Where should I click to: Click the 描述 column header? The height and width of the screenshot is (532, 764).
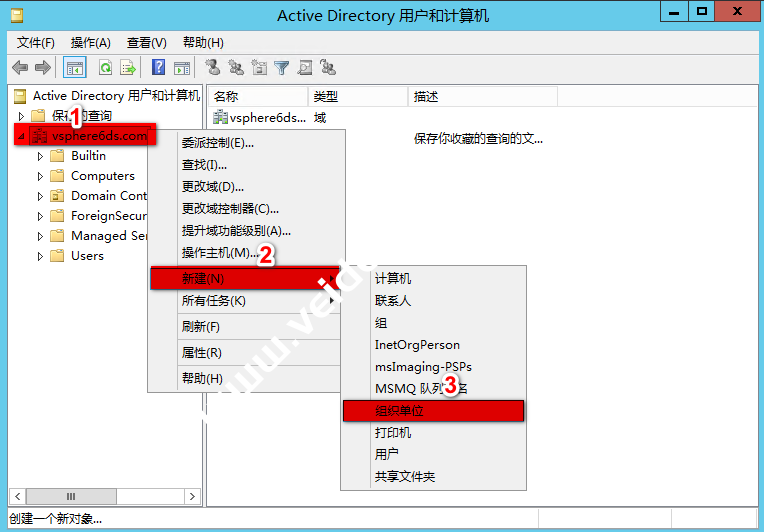(x=483, y=96)
